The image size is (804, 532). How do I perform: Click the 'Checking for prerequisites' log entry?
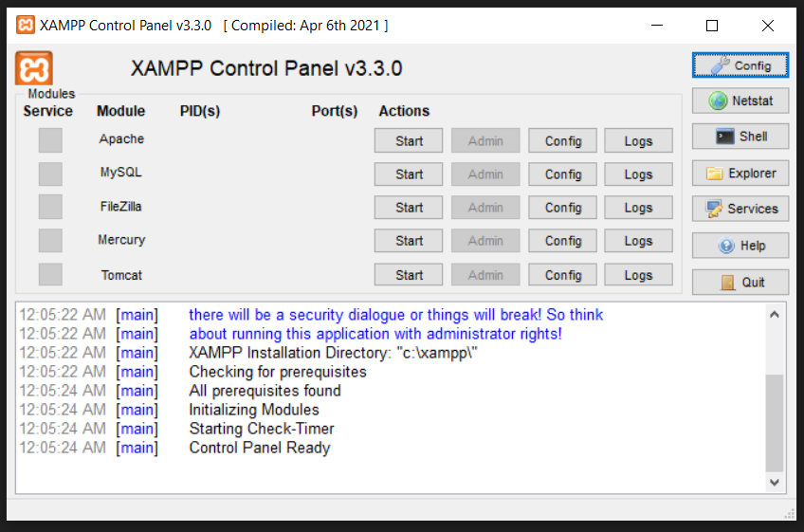point(278,372)
